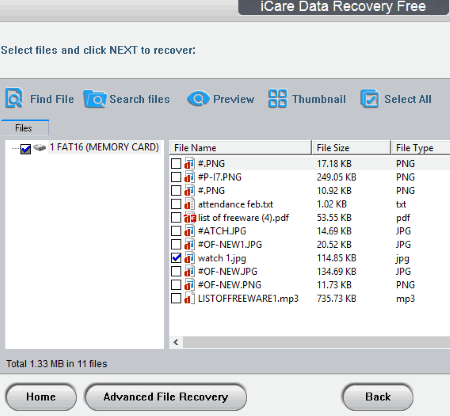The width and height of the screenshot is (450, 416).
Task: Click the Advanced File Recovery button
Action: point(166,397)
